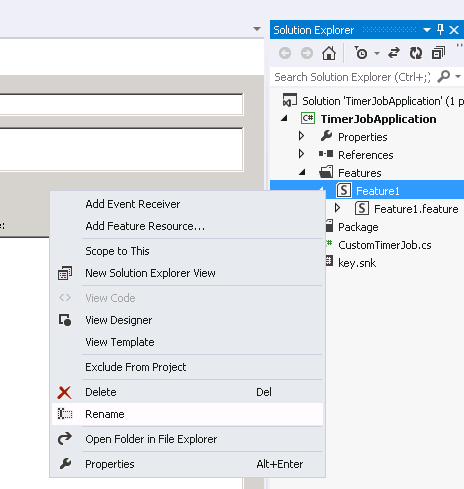The height and width of the screenshot is (489, 464).
Task: Open the Pending Changes Filter dropdown arrow
Action: [x=377, y=53]
